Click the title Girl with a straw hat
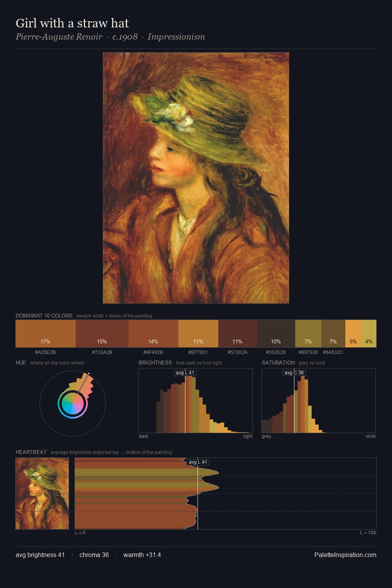This screenshot has width=392, height=588. (x=72, y=23)
